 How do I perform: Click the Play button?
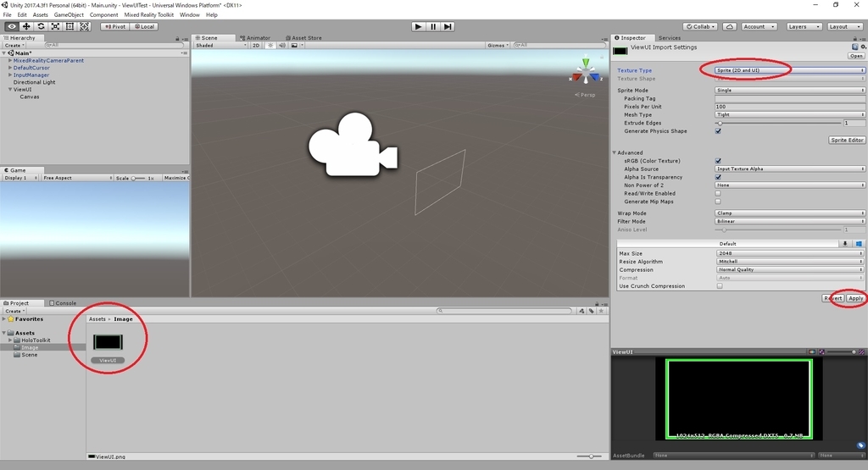(419, 26)
